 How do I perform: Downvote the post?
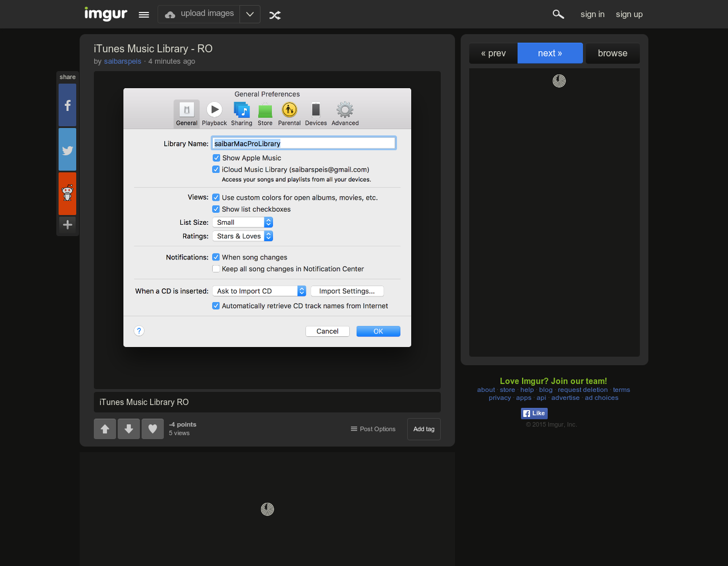point(129,429)
